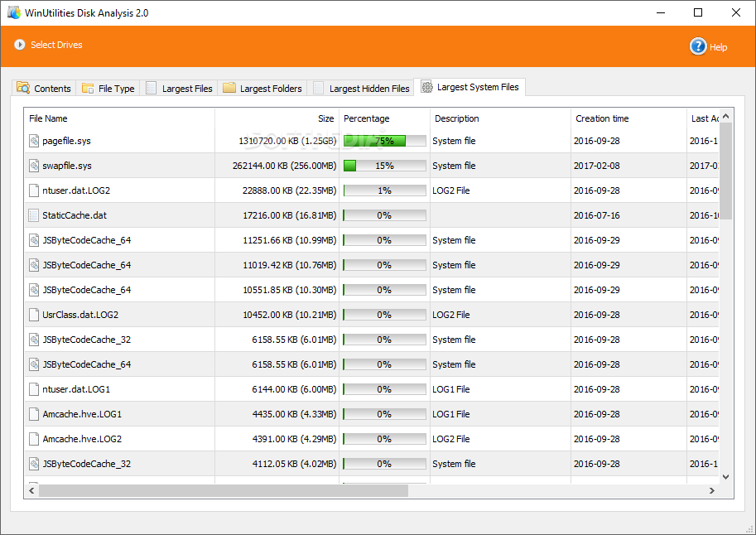Maximize the Disk Analysis window
The height and width of the screenshot is (535, 756).
point(698,12)
